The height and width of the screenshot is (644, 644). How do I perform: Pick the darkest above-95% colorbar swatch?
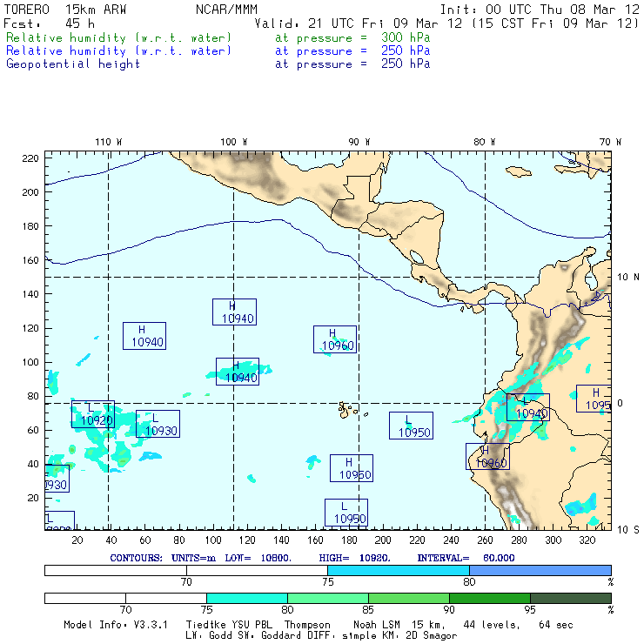click(x=571, y=598)
